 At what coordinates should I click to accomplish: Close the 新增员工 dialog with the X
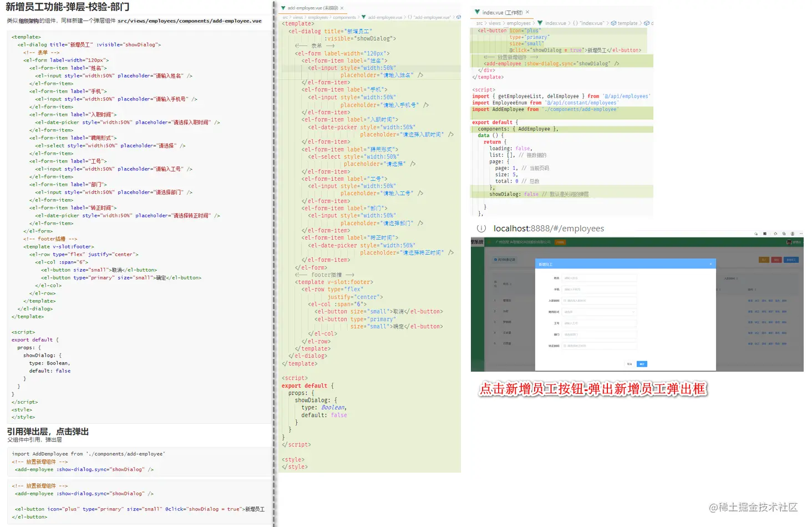point(710,264)
